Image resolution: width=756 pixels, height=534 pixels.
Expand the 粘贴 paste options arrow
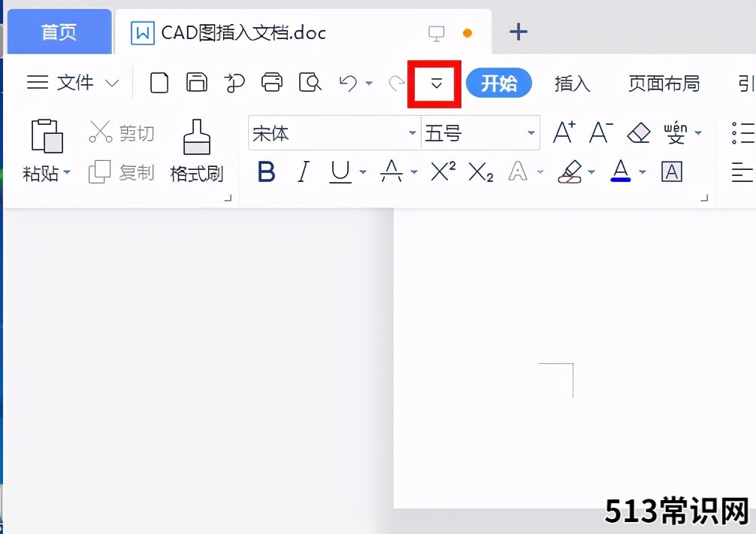pyautogui.click(x=67, y=172)
